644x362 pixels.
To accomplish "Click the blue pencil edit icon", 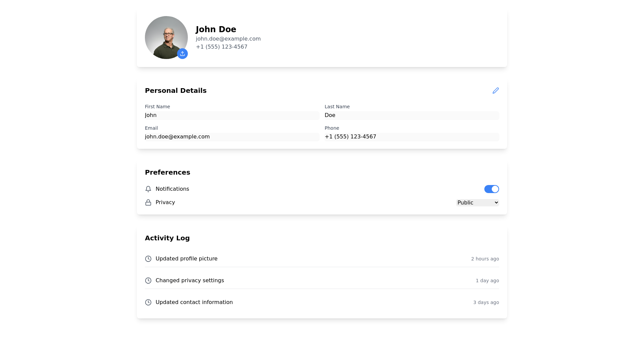I will point(495,90).
